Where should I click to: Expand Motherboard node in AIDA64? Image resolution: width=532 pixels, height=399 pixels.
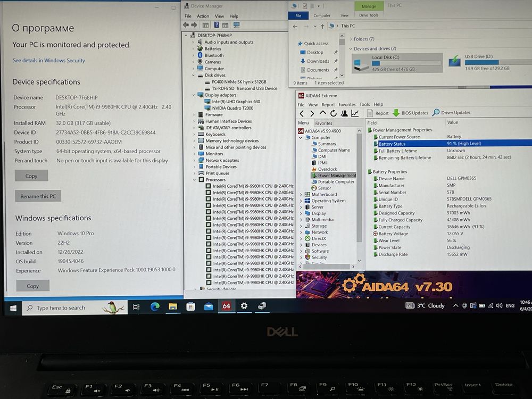[301, 194]
